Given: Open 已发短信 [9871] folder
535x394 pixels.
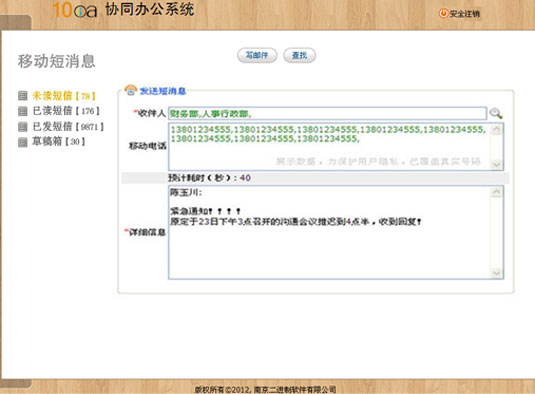Looking at the screenshot, I should tap(68, 127).
